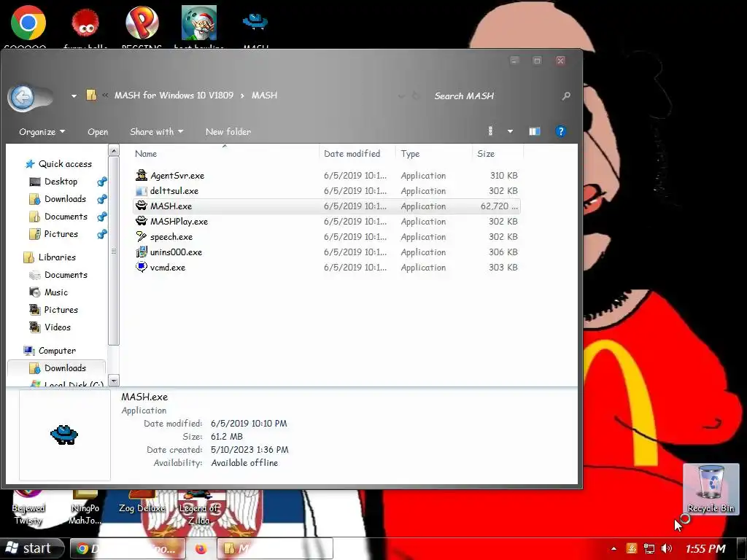Select the MASH breadcrumb segment
Viewport: 747px width, 560px height.
tap(264, 96)
